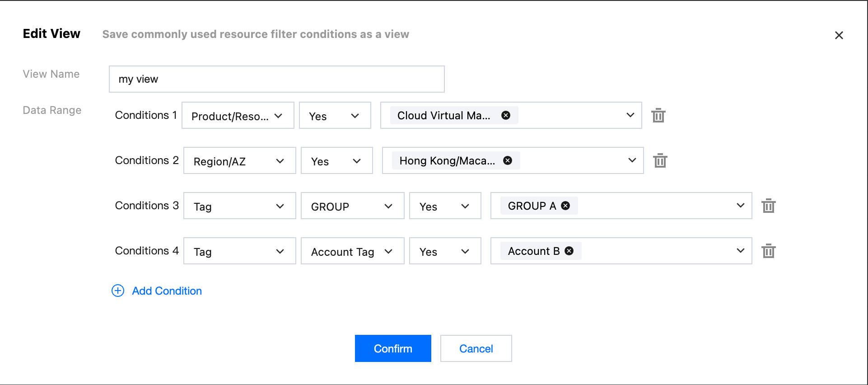The image size is (868, 385).
Task: Open the Product/Resource type dropdown
Action: click(x=238, y=116)
